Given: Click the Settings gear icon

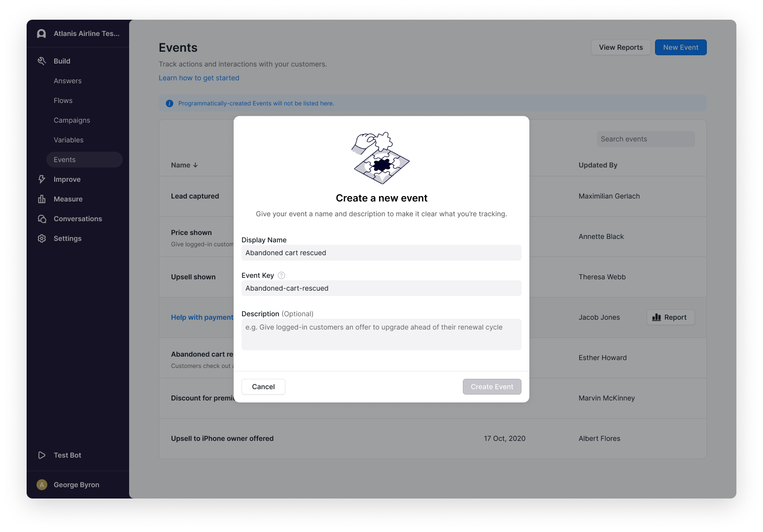Looking at the screenshot, I should tap(42, 238).
